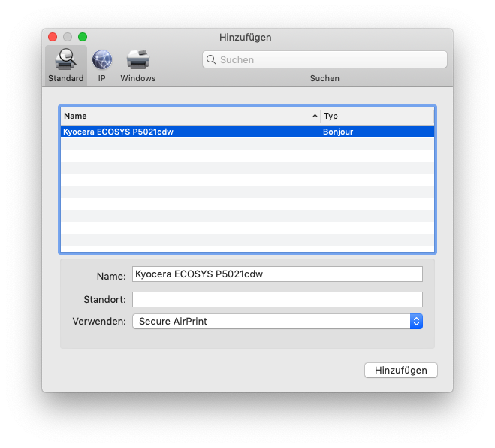Viewport: 495px width, 448px height.
Task: Edit the printer Name text field
Action: 277,274
